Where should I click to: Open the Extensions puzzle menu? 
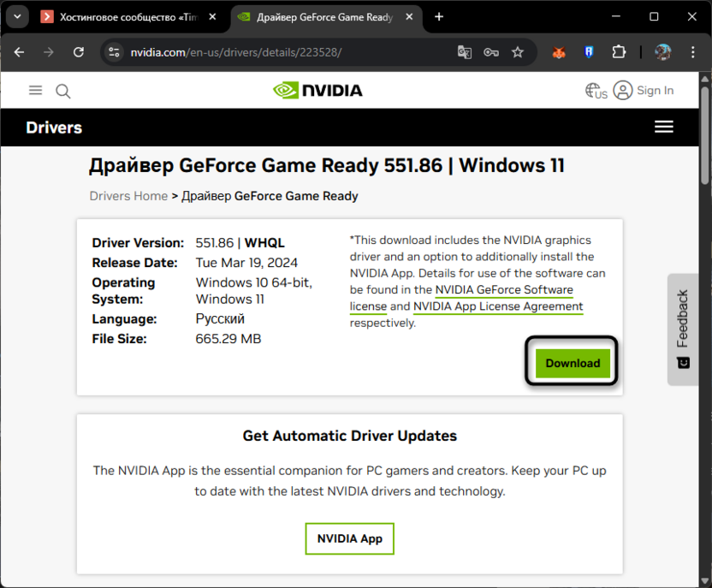[x=619, y=53]
